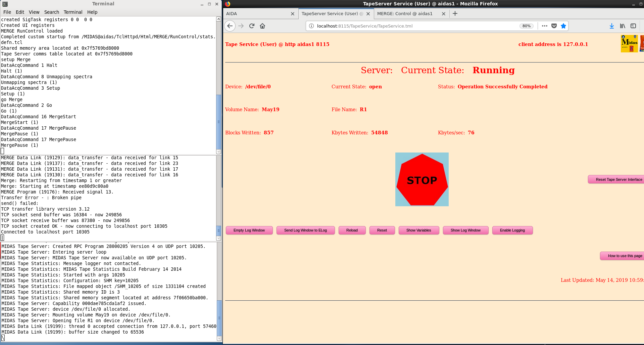Click bottom terminal pane scrollbar thumb
The width and height of the screenshot is (644, 345).
pyautogui.click(x=219, y=318)
